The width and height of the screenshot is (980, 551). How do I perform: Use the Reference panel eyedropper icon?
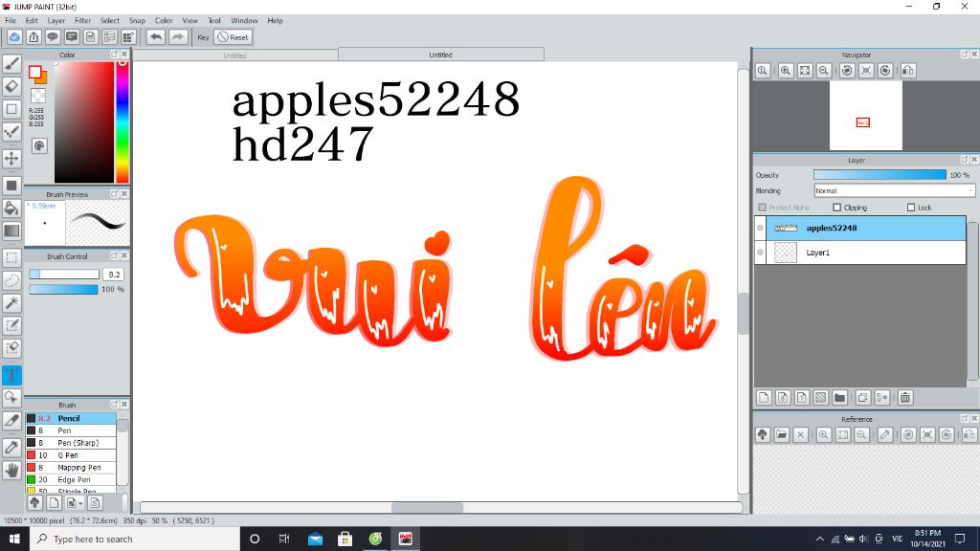(x=885, y=435)
